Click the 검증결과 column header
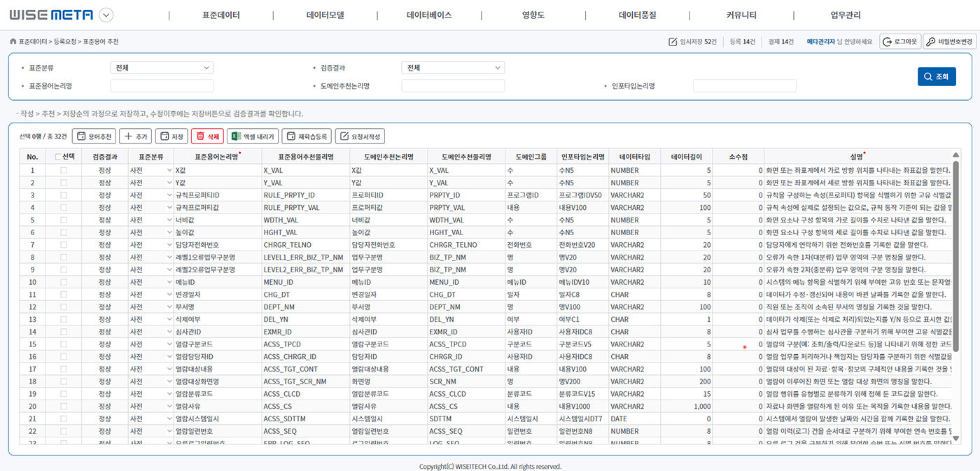980x471 pixels. pos(105,157)
